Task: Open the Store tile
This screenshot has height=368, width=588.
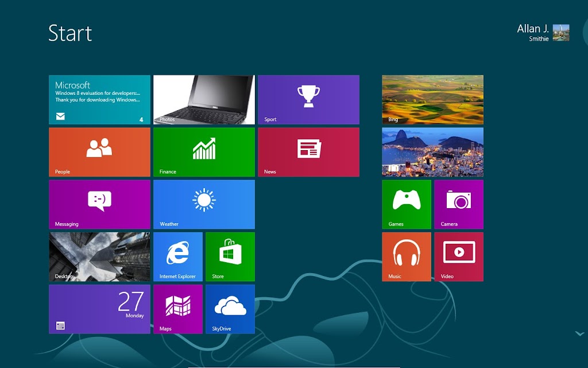Action: pyautogui.click(x=230, y=257)
